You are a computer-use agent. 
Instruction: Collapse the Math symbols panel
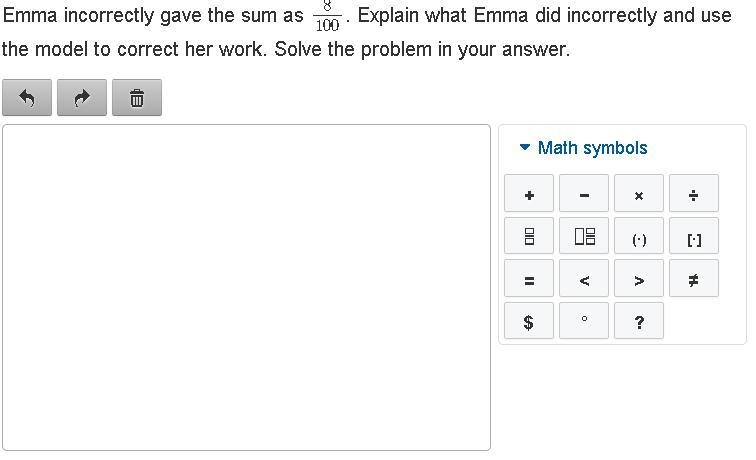[x=583, y=148]
